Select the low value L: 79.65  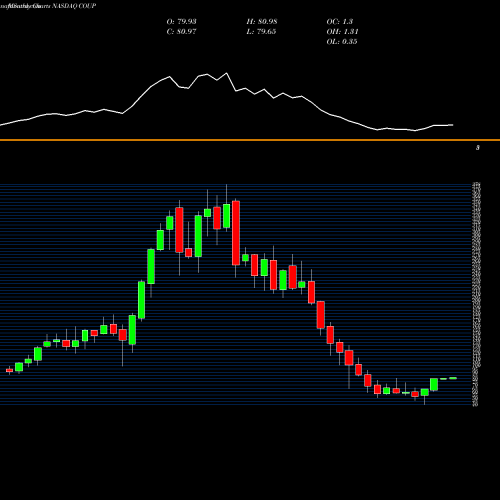tap(261, 32)
